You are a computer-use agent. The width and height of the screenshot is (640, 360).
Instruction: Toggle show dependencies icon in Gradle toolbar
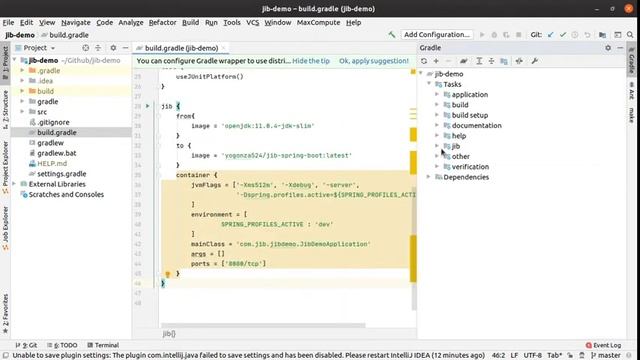[504, 61]
